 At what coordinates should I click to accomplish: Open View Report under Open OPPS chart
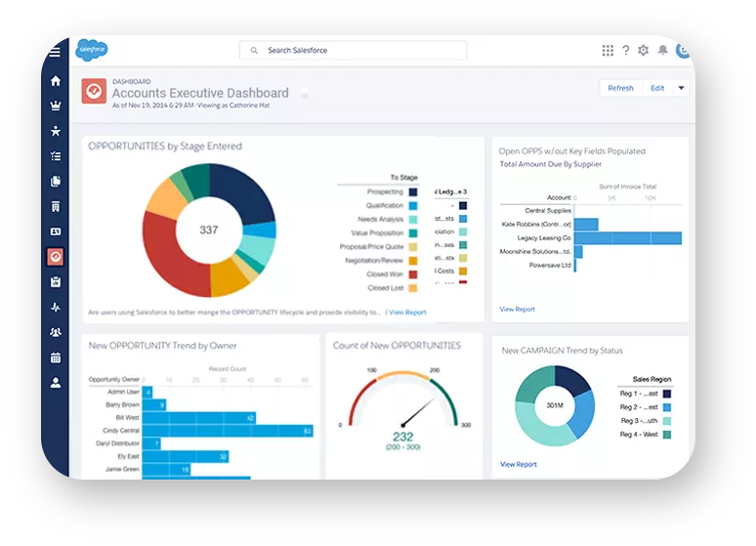point(518,310)
